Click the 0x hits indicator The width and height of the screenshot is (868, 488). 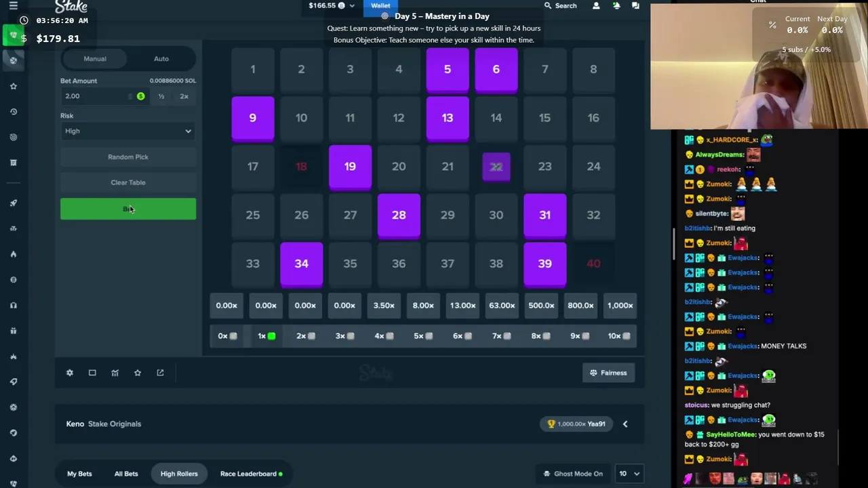click(x=226, y=336)
